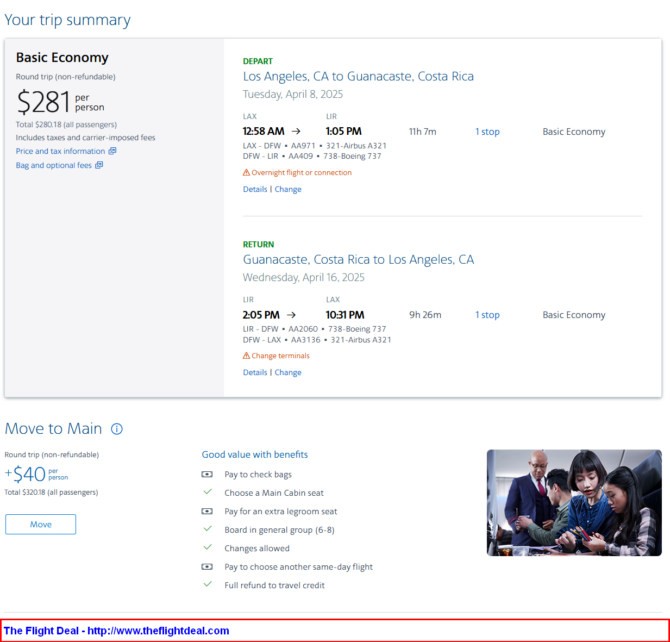Click the $281 per person price
670x642 pixels.
pyautogui.click(x=60, y=102)
